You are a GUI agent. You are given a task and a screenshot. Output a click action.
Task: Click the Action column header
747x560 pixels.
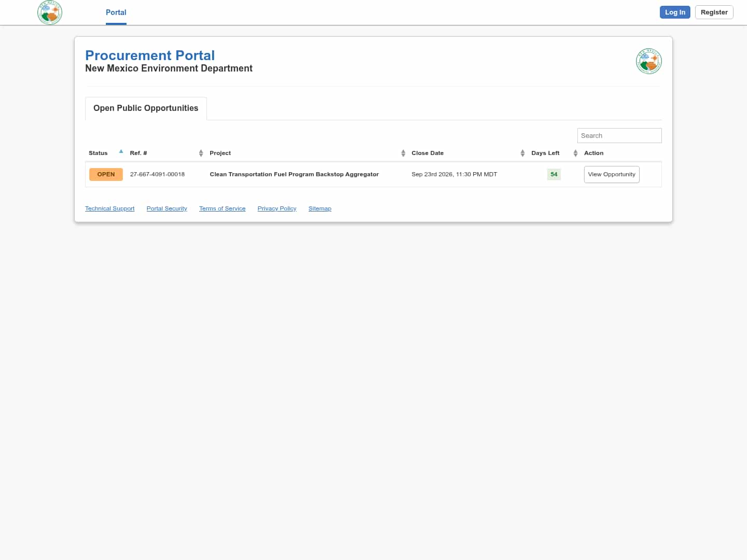[593, 153]
